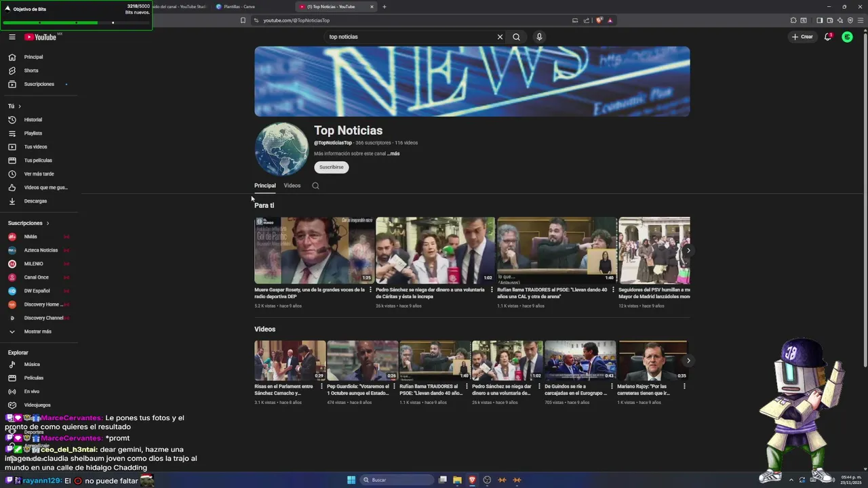
Task: Open Task View on the taskbar
Action: coord(442,480)
